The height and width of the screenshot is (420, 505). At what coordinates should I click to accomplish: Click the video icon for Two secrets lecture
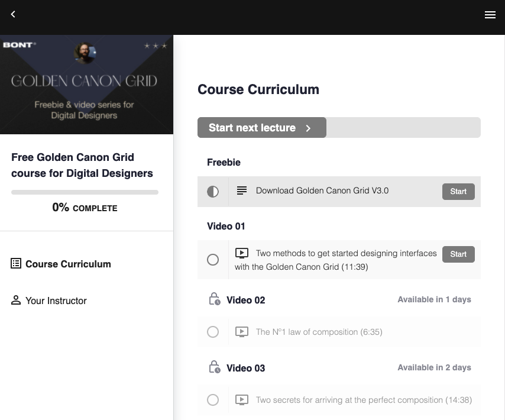pos(241,400)
